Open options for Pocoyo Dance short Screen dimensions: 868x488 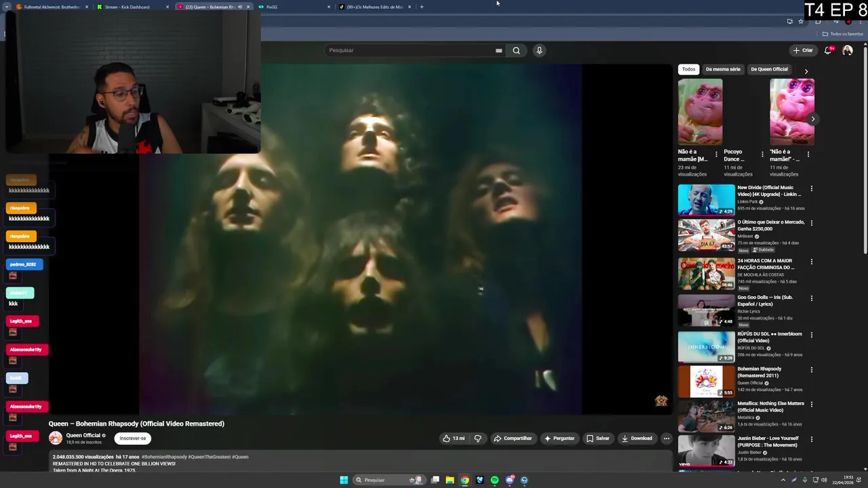[762, 155]
